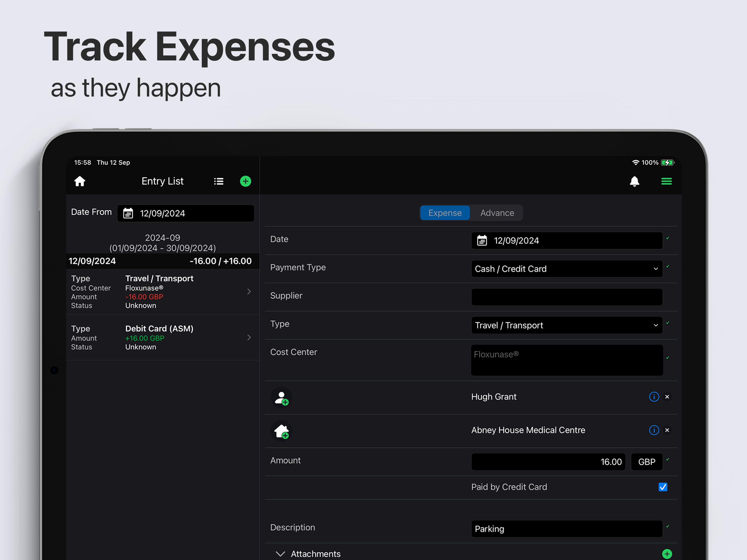Click the Amount field showing 16.00
Screen dimensions: 747x560
click(x=548, y=462)
